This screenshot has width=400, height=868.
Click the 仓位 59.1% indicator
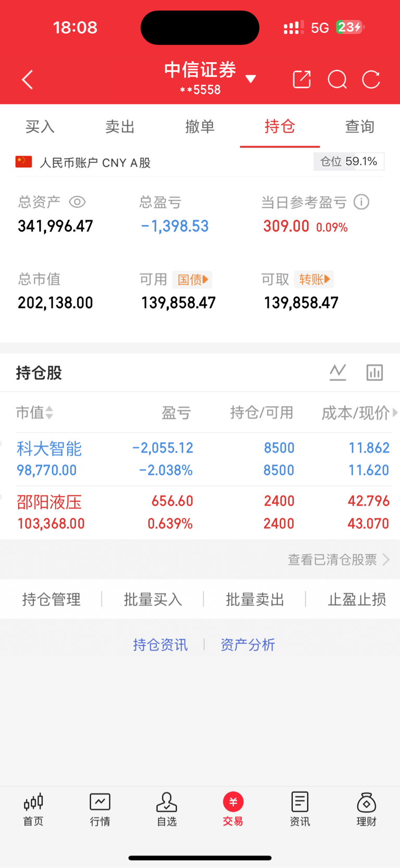349,162
